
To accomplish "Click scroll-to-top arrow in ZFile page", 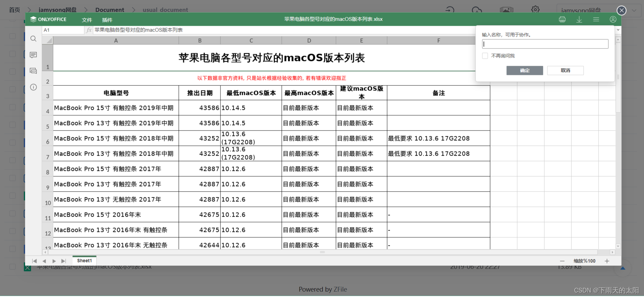I will (x=623, y=268).
